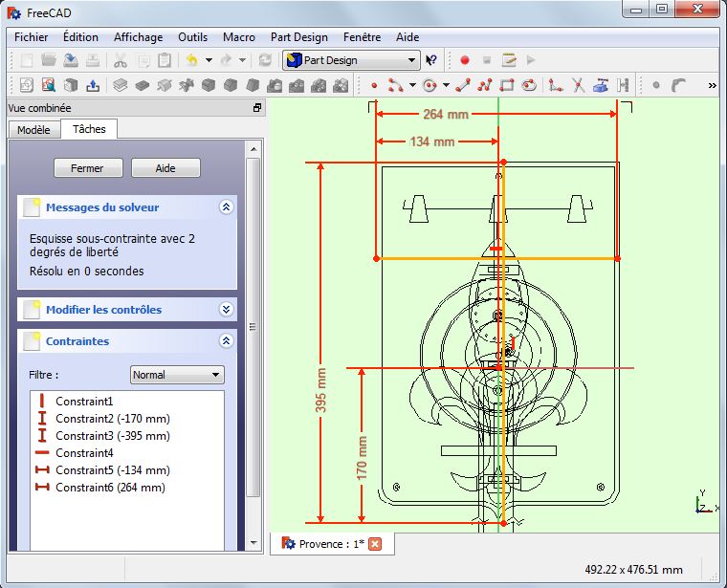Click the Copy icon
The width and height of the screenshot is (727, 588).
143,60
